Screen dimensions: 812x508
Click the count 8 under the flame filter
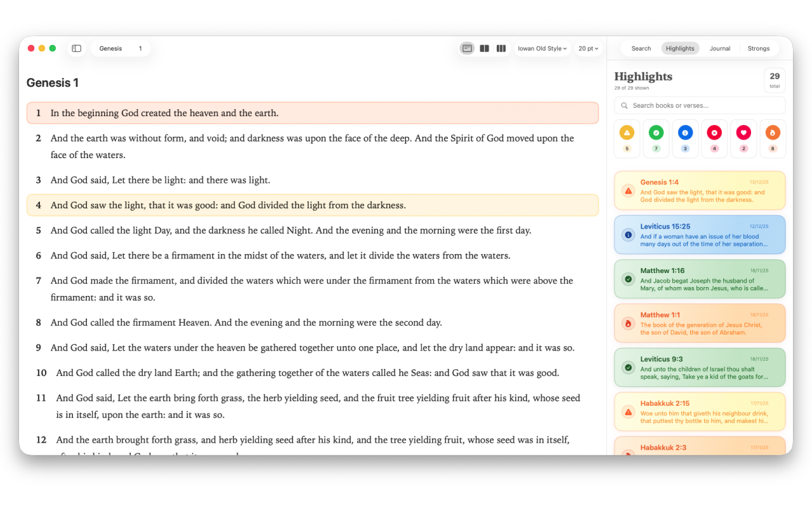coord(773,149)
